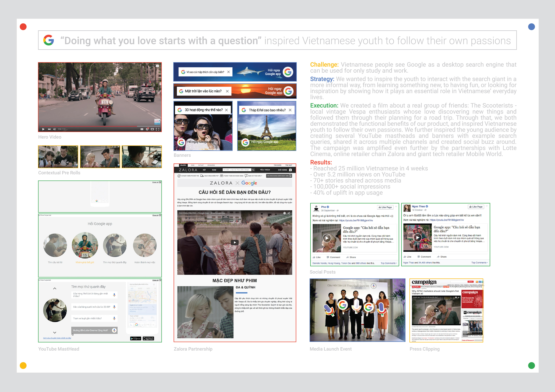
Task: Tap mic for 'Trạm xe buýt gần nhất' query
Action: 114,318
